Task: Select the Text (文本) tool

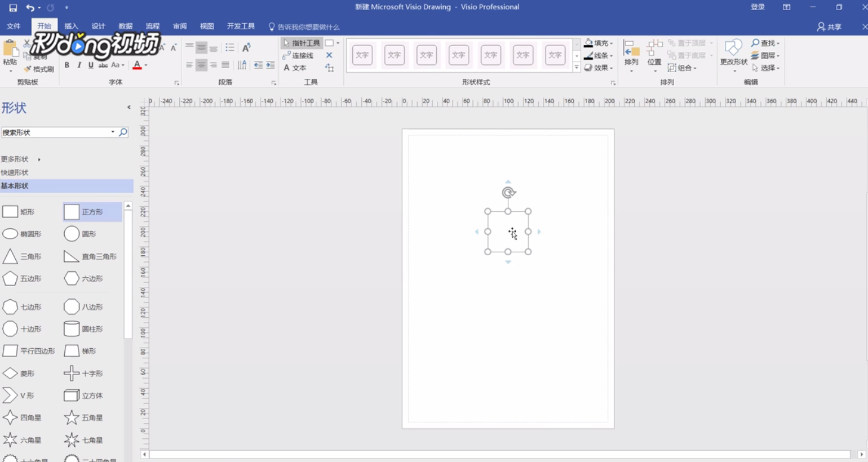Action: [x=295, y=68]
